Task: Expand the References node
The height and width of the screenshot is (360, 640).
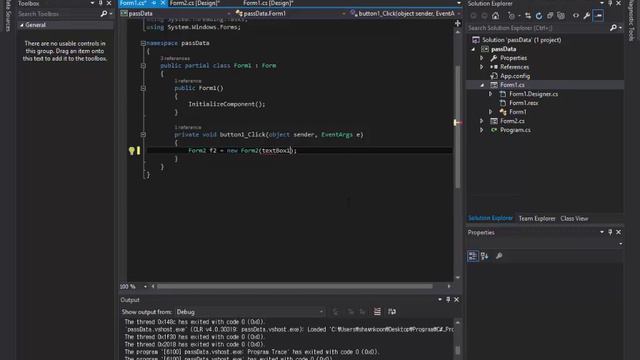Action: click(x=482, y=67)
